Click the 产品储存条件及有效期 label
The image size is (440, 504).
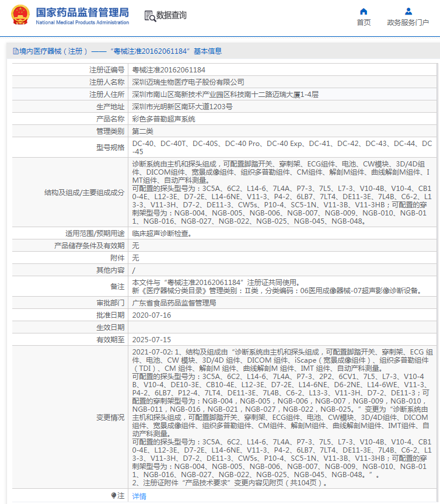click(89, 245)
